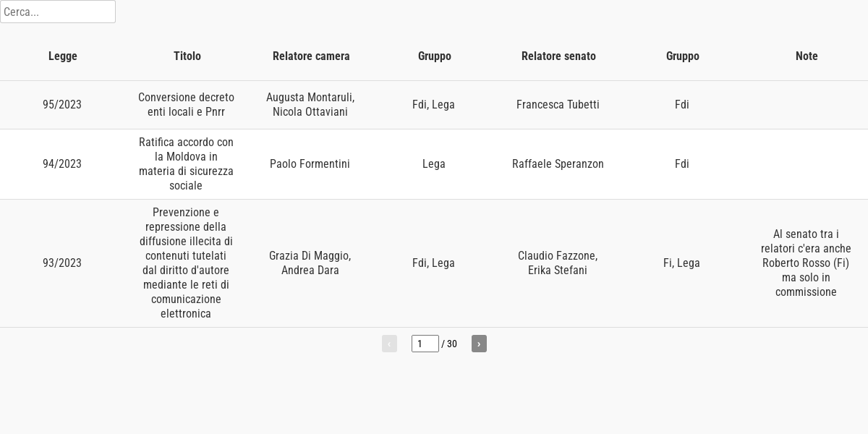This screenshot has width=868, height=434.
Task: Click the page number input box
Action: pos(425,344)
